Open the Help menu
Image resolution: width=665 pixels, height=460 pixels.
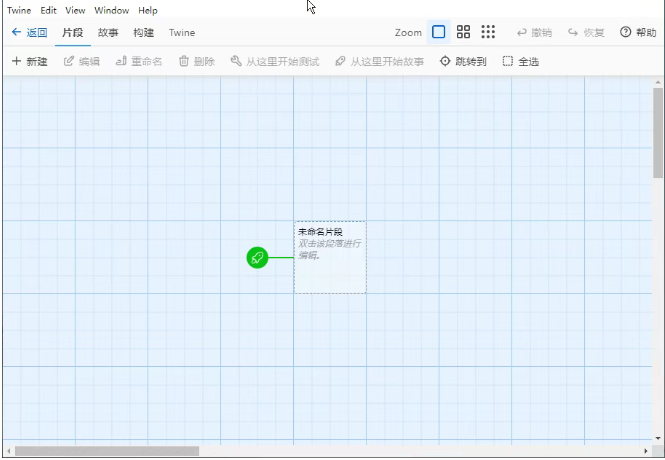click(148, 10)
